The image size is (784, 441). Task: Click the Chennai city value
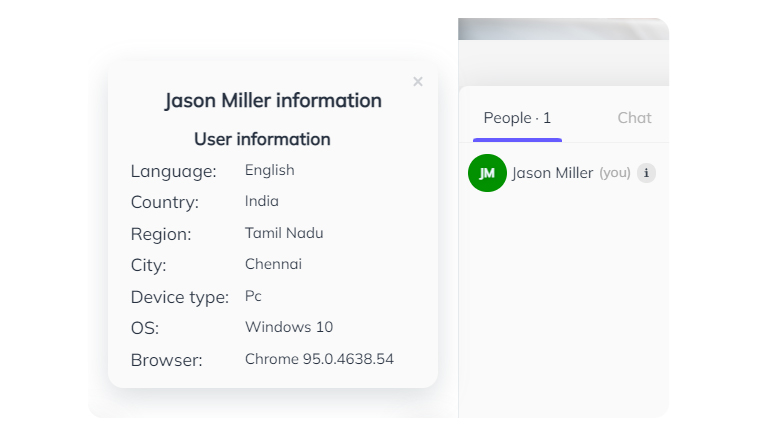[273, 264]
